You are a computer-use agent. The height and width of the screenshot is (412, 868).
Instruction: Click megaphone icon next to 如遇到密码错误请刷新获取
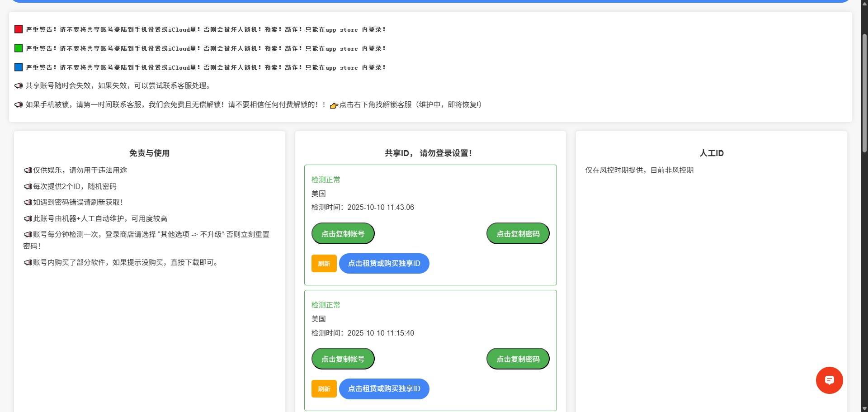(x=28, y=203)
